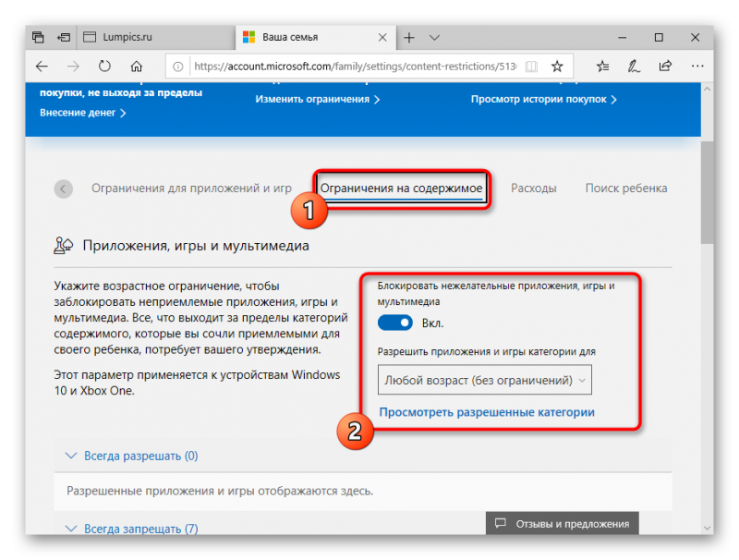Viewport: 739px width, 560px height.
Task: Open Reading view book icon
Action: 531,67
